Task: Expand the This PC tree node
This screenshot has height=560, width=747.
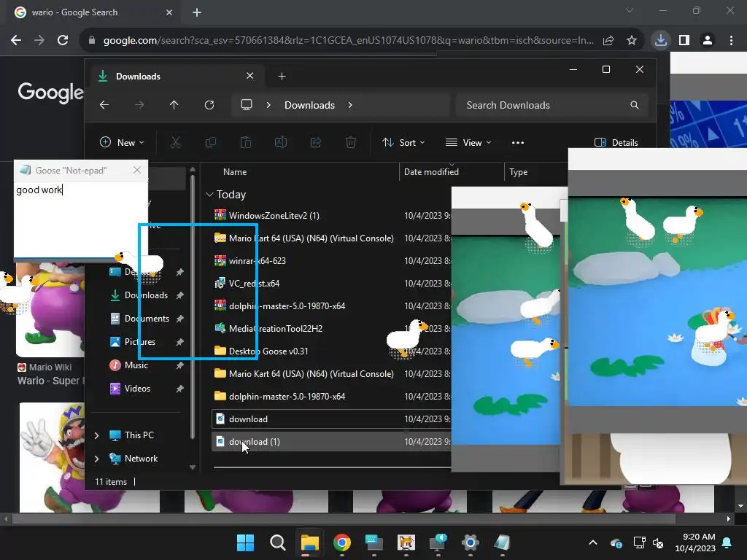Action: [x=97, y=435]
